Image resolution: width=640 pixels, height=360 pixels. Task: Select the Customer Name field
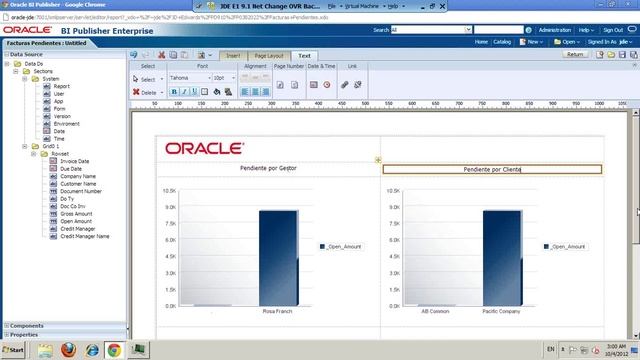pos(78,184)
